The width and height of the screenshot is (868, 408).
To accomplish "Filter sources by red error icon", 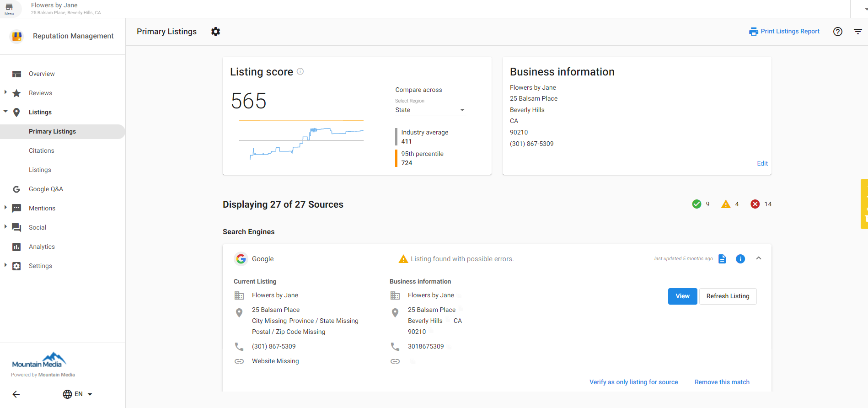I will click(x=755, y=204).
